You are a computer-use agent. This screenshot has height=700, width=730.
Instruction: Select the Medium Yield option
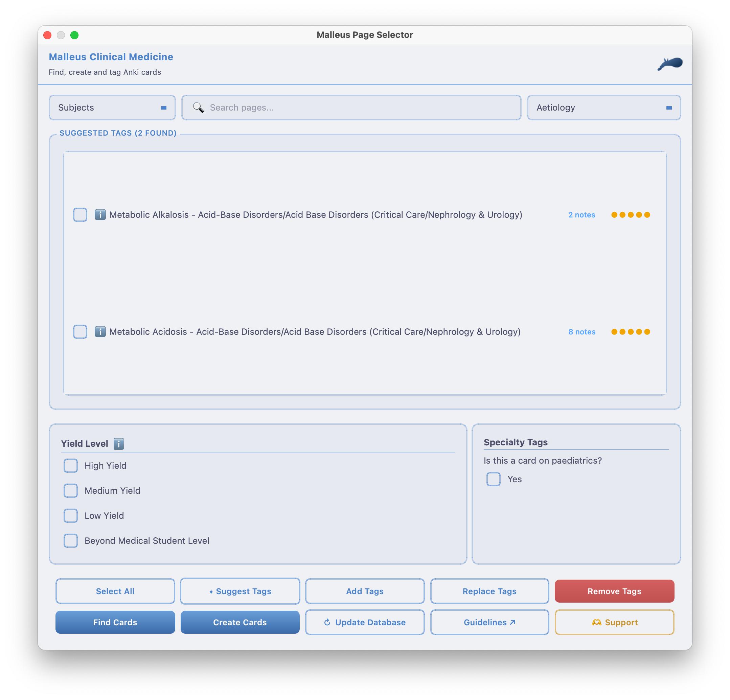[70, 490]
